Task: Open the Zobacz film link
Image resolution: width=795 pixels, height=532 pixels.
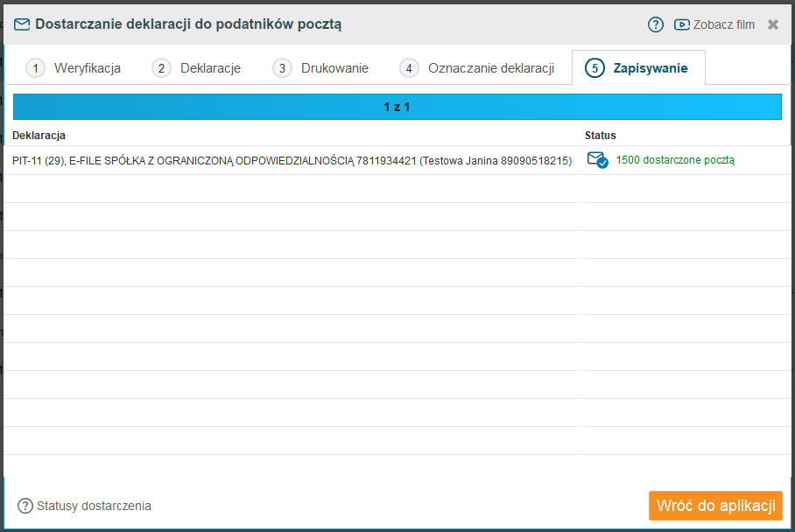Action: 723,24
